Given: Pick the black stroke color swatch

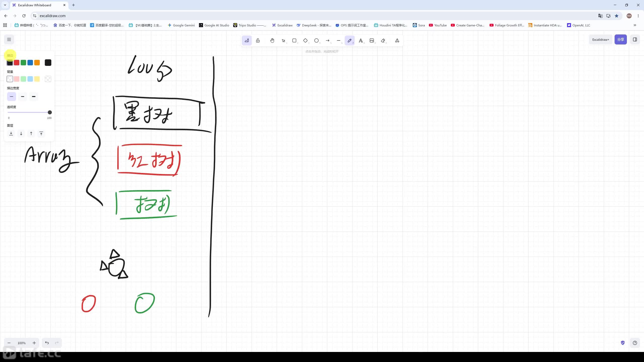Looking at the screenshot, I should point(10,63).
